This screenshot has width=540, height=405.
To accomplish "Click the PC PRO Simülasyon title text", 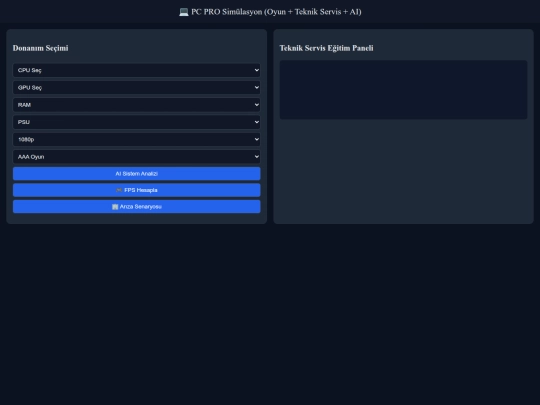I will pos(276,12).
